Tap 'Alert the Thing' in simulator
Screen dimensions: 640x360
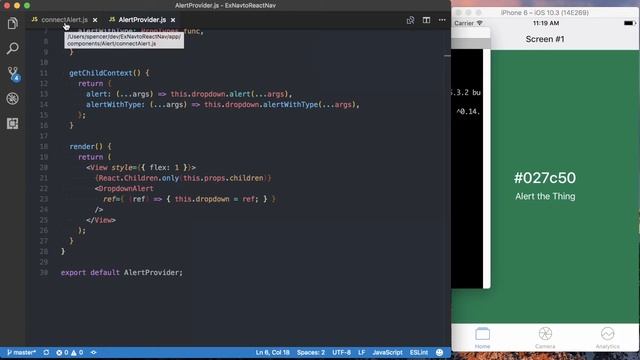click(x=545, y=196)
